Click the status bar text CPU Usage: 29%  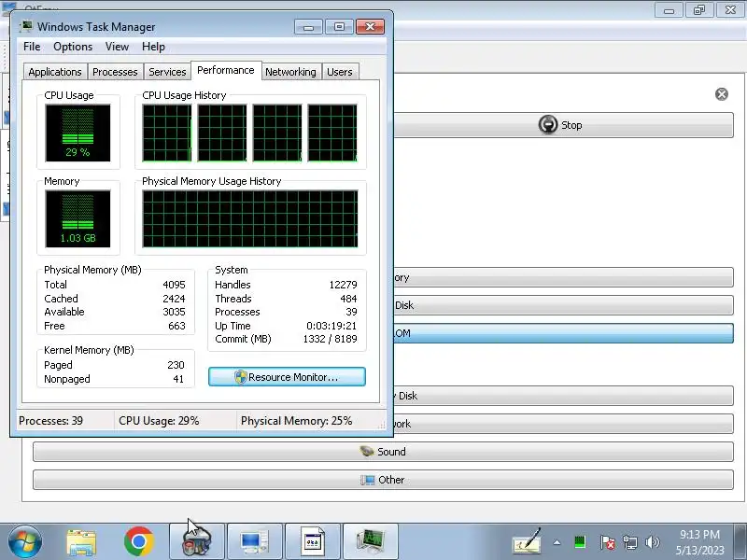point(159,421)
